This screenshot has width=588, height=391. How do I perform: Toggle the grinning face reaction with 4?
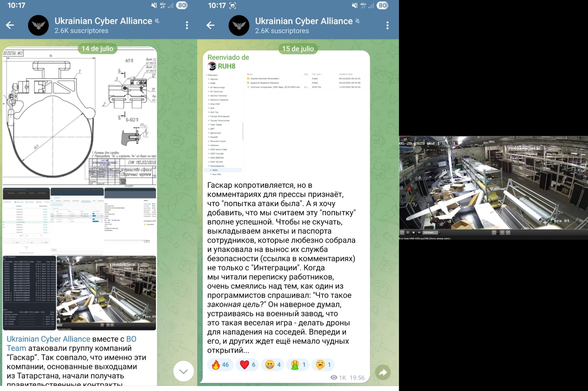coord(273,365)
